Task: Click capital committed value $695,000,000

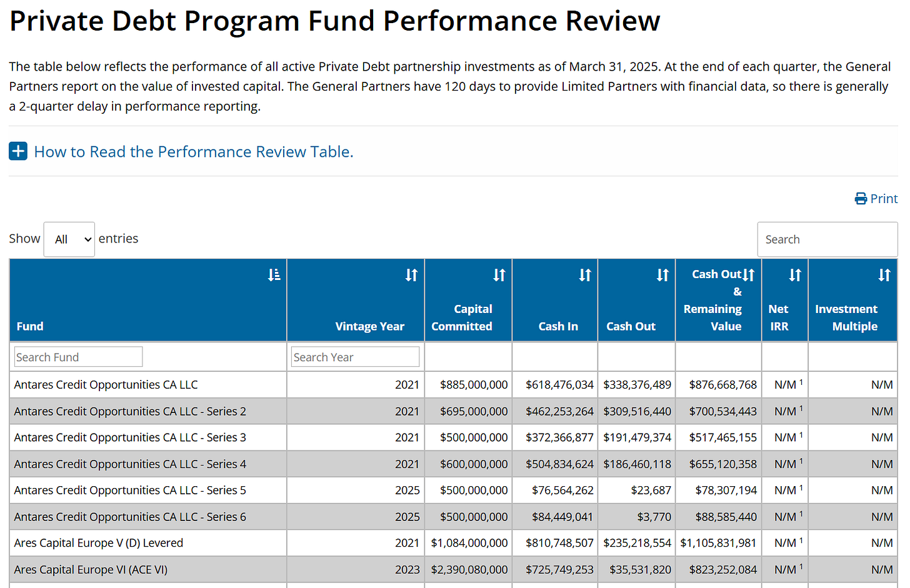Action: coord(474,411)
